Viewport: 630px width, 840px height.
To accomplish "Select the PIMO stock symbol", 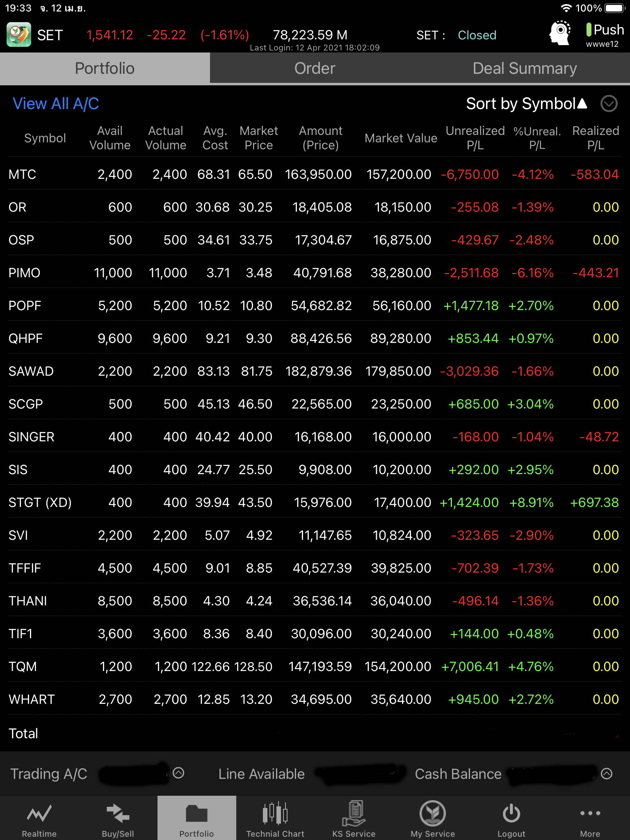I will (x=24, y=273).
